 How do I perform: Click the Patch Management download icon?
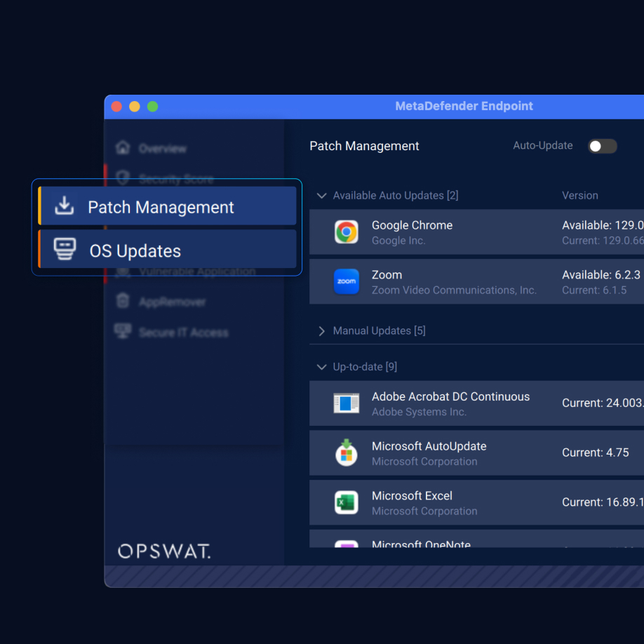coord(64,206)
